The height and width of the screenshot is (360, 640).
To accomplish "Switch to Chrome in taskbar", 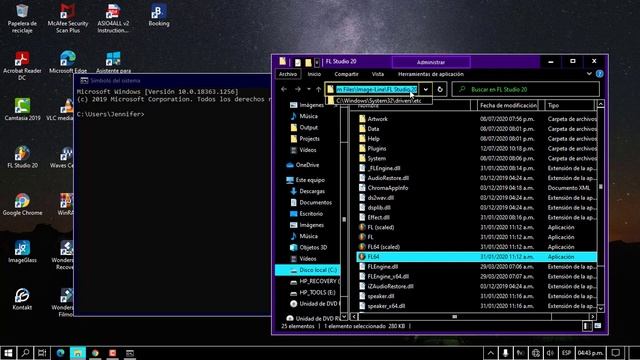I will pos(95,353).
